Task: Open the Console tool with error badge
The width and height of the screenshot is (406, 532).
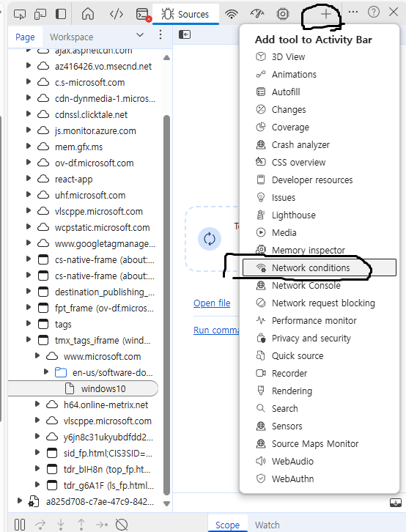Action: pos(143,15)
